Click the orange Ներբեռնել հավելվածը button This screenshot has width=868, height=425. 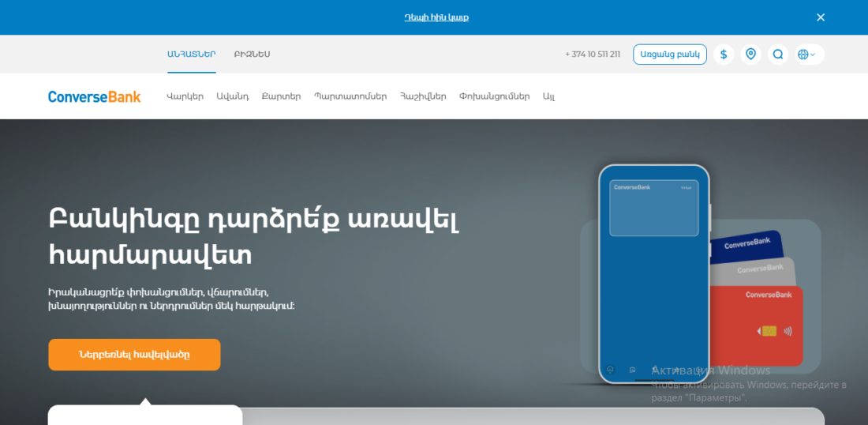(134, 355)
